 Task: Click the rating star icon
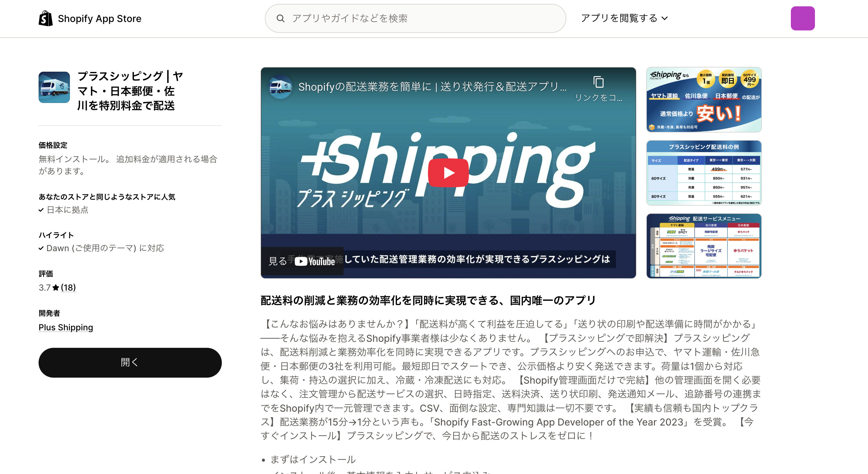click(56, 288)
